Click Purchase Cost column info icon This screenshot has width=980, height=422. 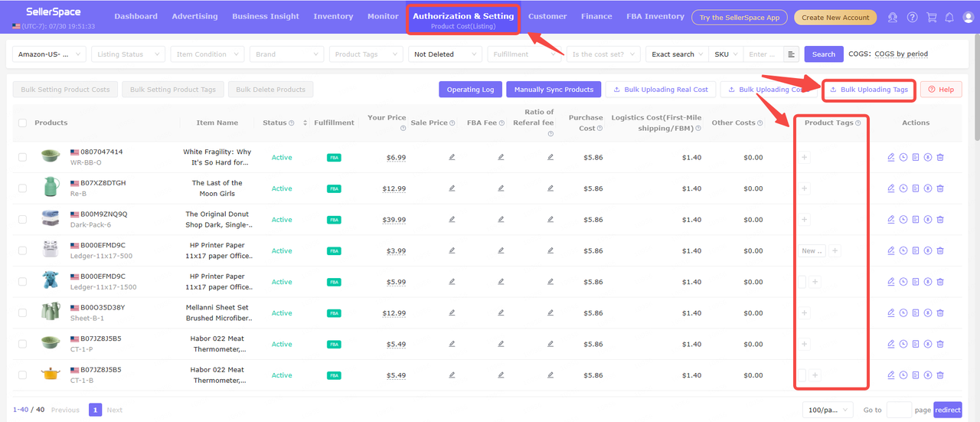click(599, 129)
